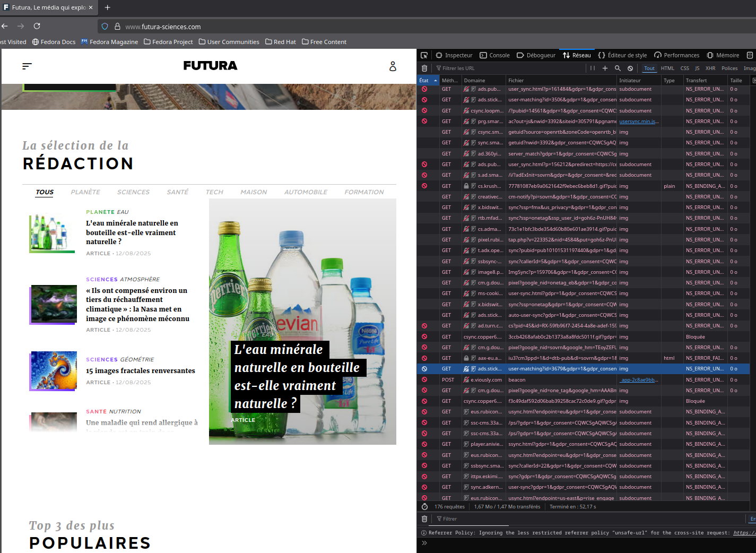Filter requests by CSS

[685, 68]
